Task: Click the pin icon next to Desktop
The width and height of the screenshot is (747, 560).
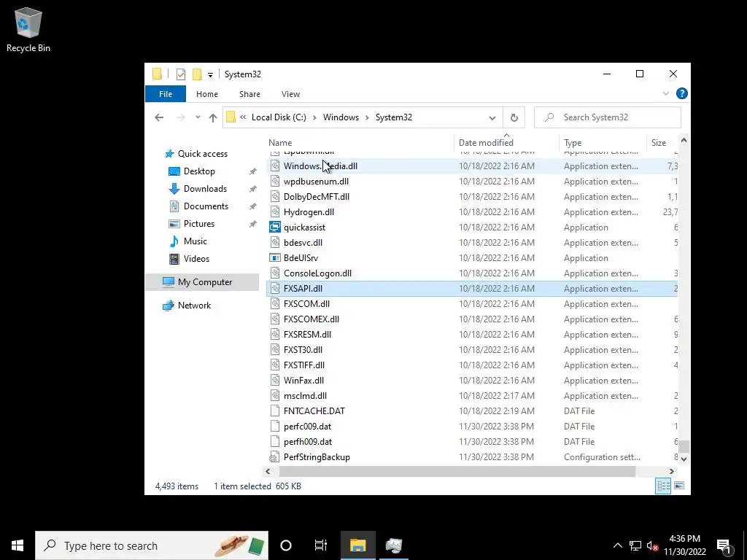Action: coord(252,171)
